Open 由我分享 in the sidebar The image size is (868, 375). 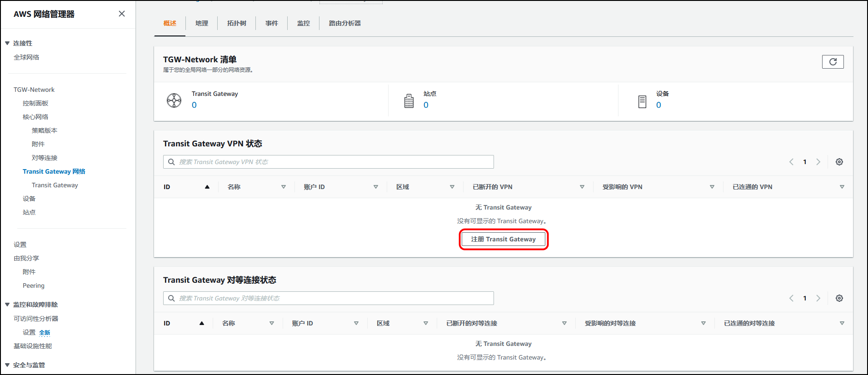click(26, 258)
